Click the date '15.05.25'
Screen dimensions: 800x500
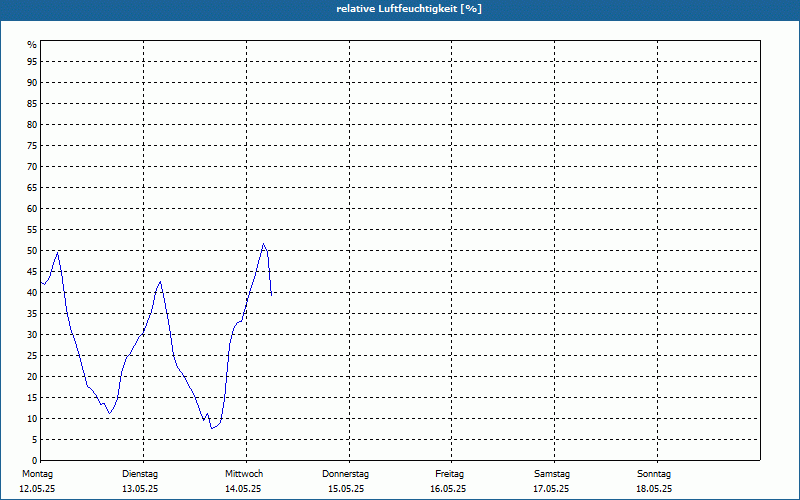[x=346, y=489]
